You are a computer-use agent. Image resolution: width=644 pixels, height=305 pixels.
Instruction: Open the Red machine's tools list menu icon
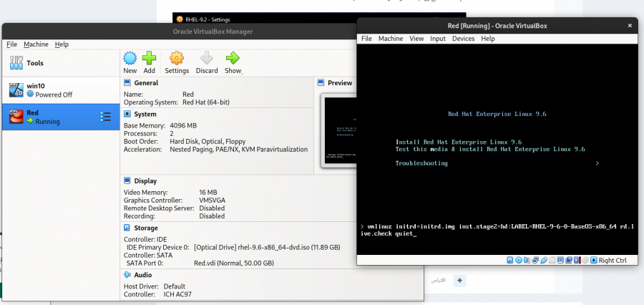point(105,117)
